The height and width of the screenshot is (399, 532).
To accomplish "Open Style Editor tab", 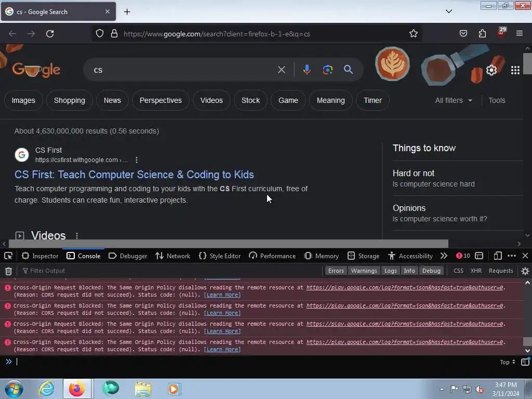I will (220, 256).
